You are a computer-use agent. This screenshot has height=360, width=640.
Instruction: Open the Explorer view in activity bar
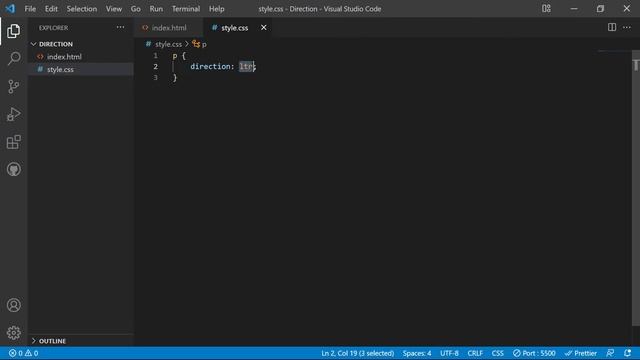click(13, 31)
